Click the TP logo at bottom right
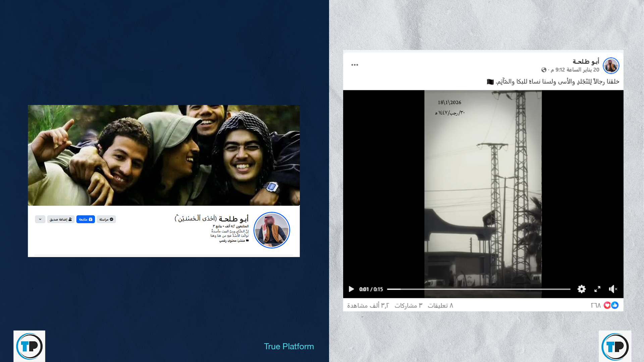Image resolution: width=644 pixels, height=362 pixels. click(x=615, y=346)
